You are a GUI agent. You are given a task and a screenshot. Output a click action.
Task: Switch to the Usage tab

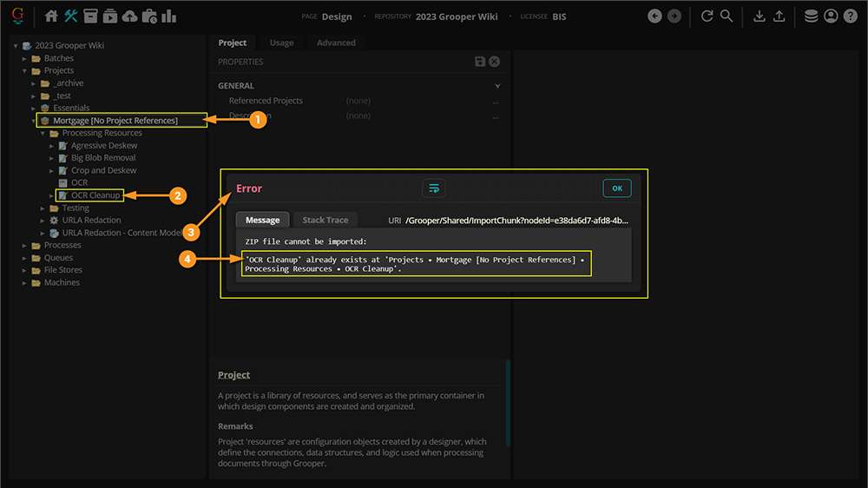282,43
